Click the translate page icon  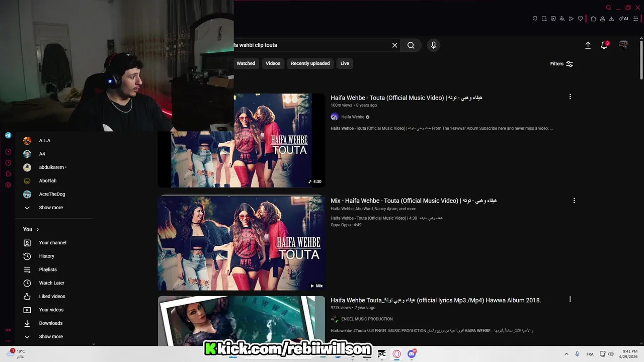point(562,19)
